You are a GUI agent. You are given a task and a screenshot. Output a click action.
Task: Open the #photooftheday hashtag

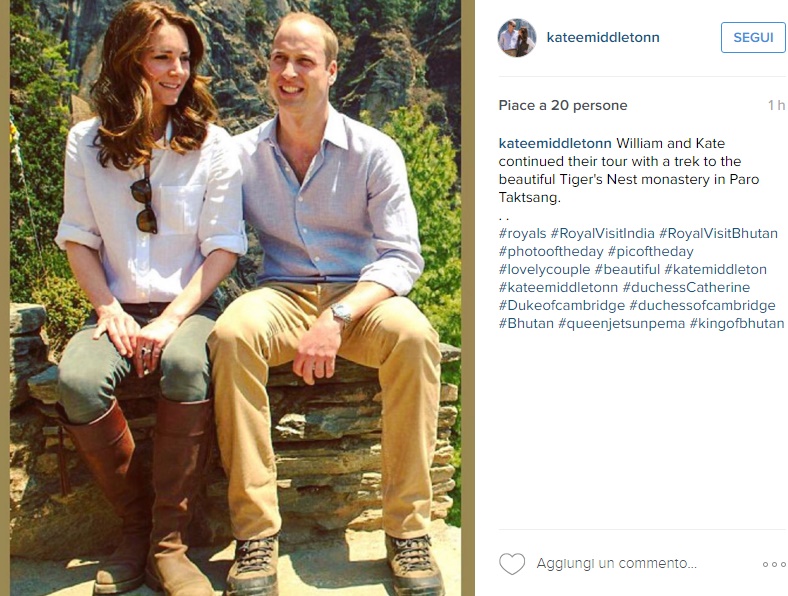[x=551, y=252]
